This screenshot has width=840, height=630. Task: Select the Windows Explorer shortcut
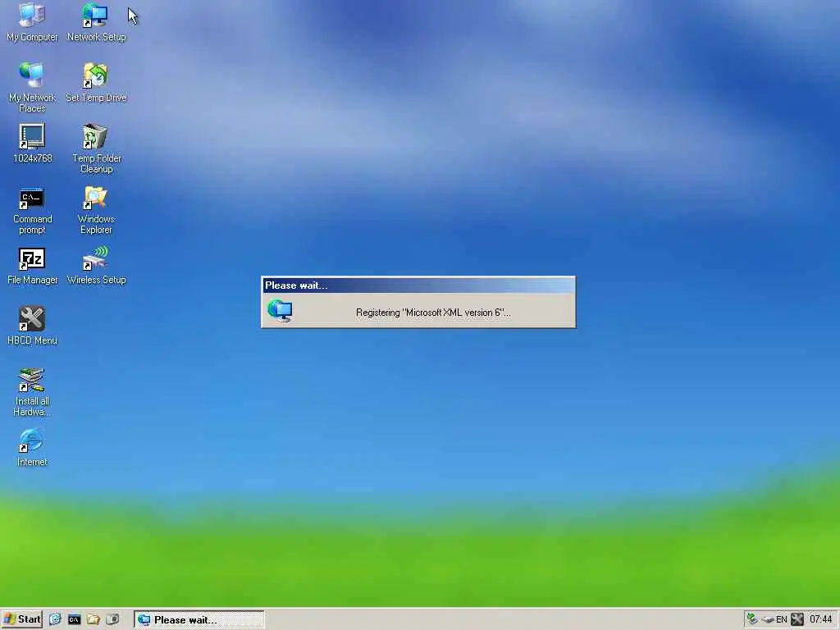[x=96, y=209]
